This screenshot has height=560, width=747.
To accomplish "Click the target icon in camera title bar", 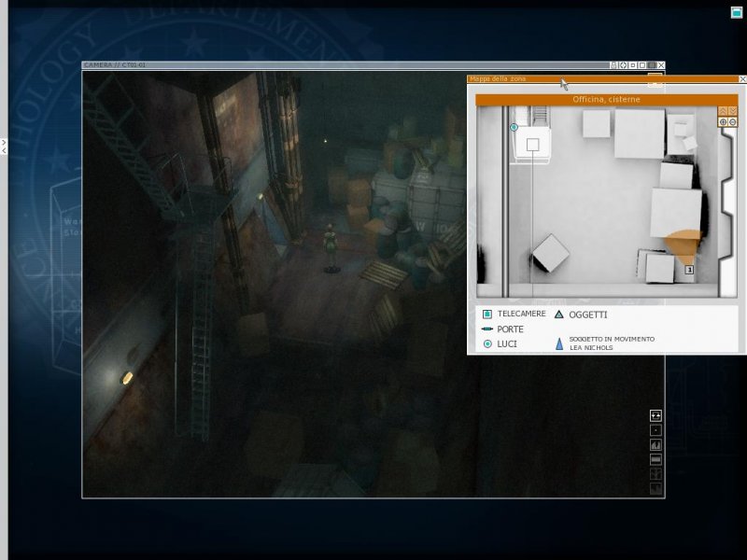I will coord(624,65).
